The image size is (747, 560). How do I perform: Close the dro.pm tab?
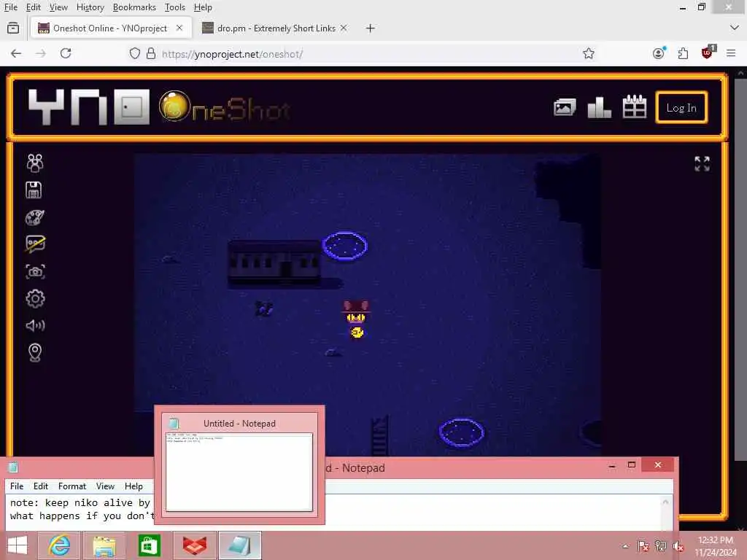344,28
